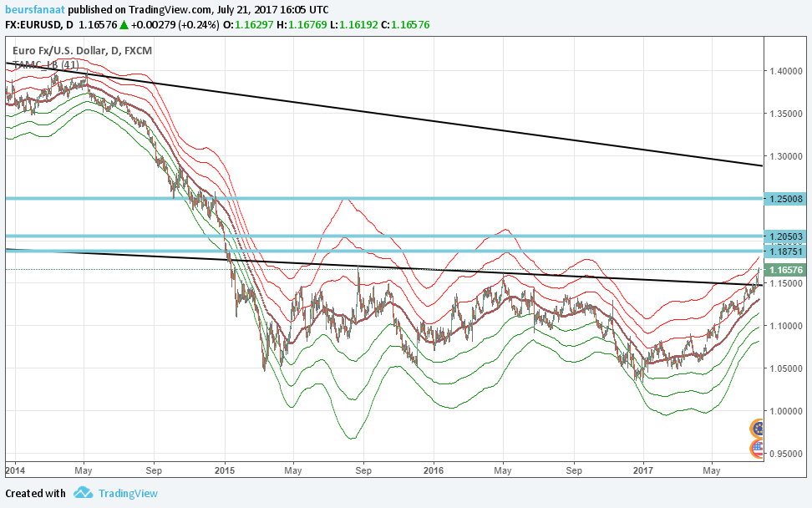This screenshot has width=812, height=508.
Task: Click the Euro flag icon
Action: click(757, 429)
